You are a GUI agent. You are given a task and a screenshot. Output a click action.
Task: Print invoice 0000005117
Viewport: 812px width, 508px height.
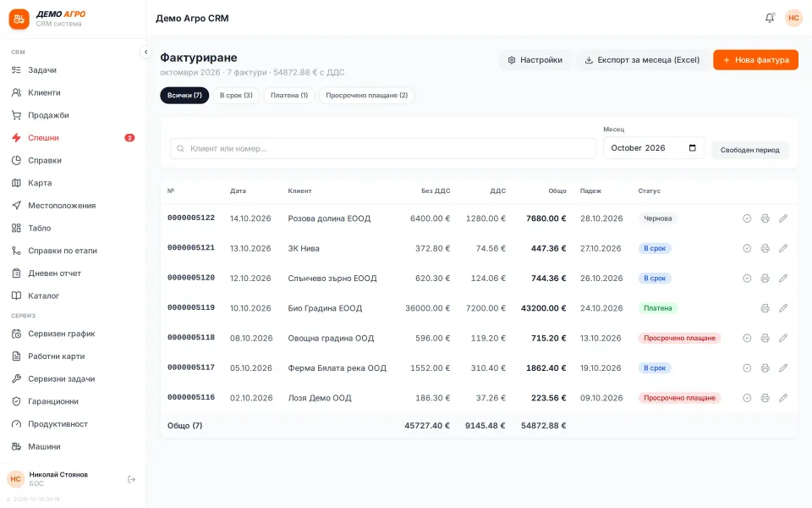pyautogui.click(x=765, y=368)
